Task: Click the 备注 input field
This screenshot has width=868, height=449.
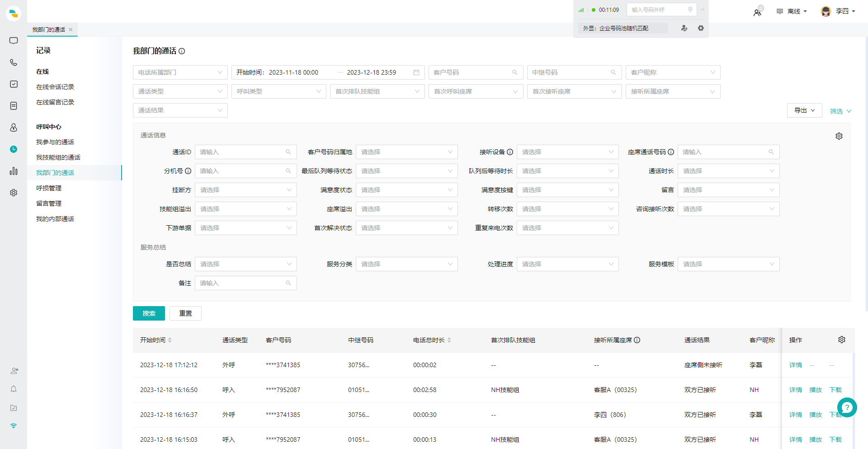Action: pyautogui.click(x=246, y=283)
